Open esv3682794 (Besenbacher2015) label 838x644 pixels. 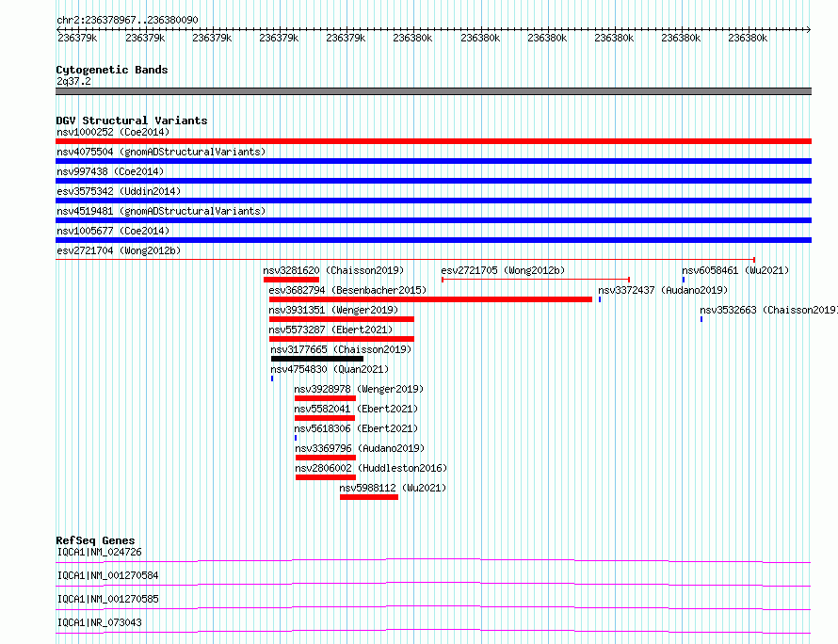click(x=347, y=290)
